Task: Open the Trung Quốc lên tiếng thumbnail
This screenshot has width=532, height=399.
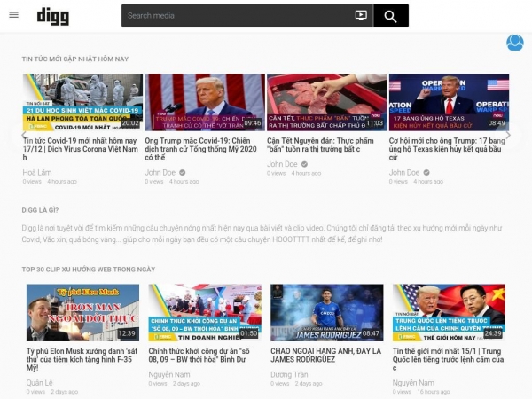Action: [449, 312]
